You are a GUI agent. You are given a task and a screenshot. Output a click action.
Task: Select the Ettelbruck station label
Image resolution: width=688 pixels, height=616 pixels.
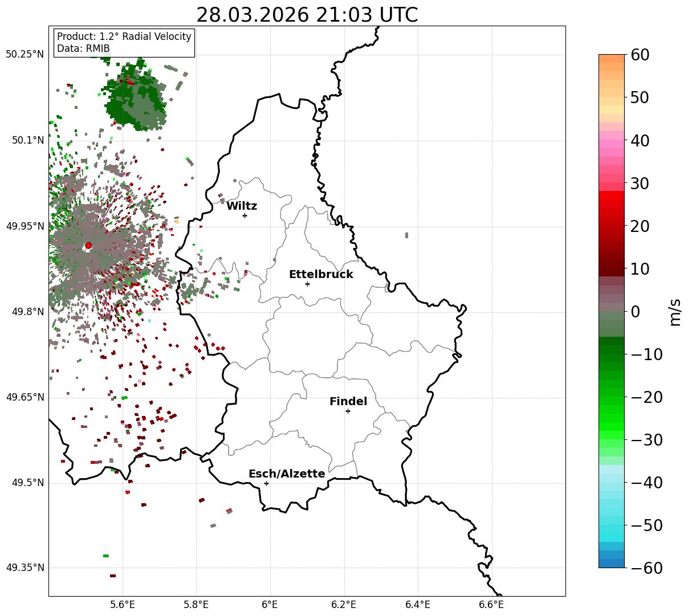[321, 274]
